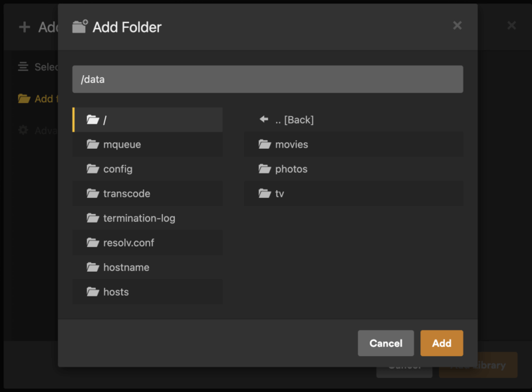Screen dimensions: 532x392
Task: Open the movies directory
Action: click(291, 144)
